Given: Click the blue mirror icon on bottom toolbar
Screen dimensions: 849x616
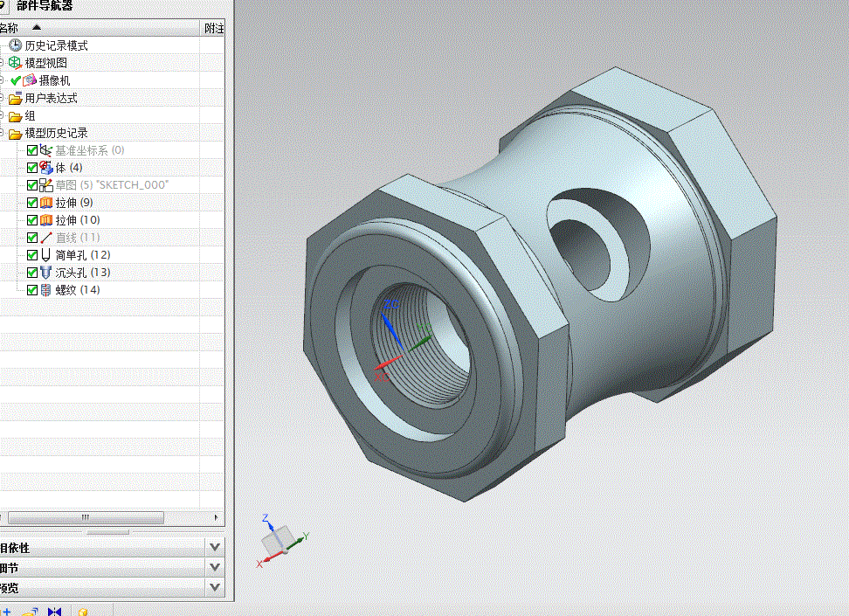Looking at the screenshot, I should click(x=54, y=612).
